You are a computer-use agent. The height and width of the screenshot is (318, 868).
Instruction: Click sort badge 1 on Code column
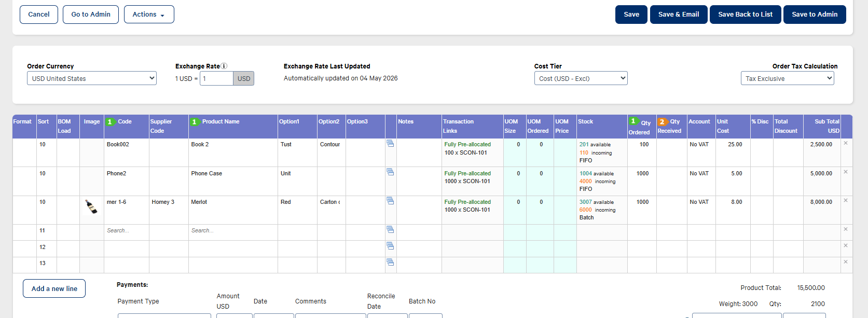(x=109, y=122)
